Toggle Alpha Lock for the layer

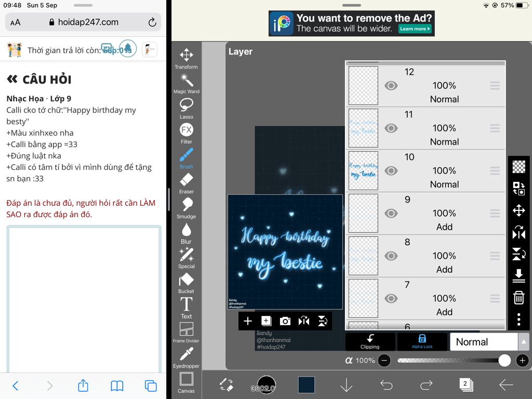pyautogui.click(x=422, y=341)
